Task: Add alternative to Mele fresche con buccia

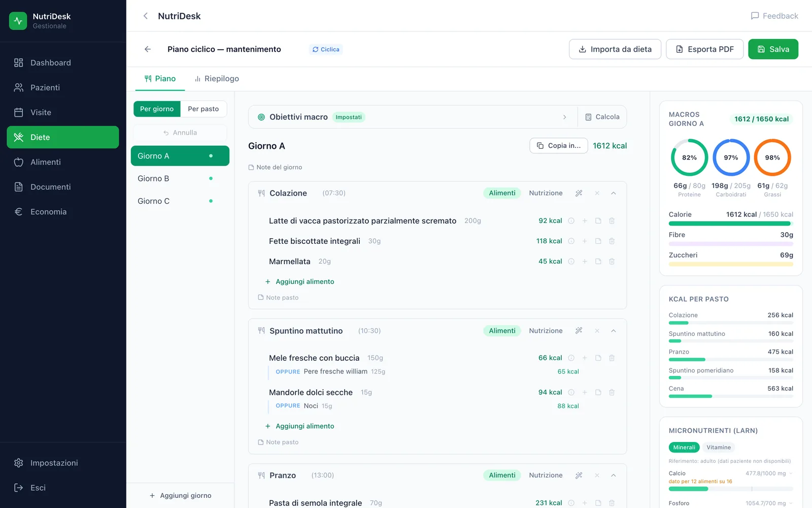Action: click(585, 358)
